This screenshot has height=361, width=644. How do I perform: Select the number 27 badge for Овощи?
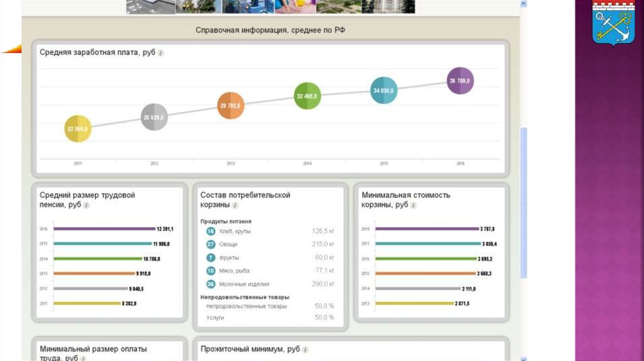(211, 244)
